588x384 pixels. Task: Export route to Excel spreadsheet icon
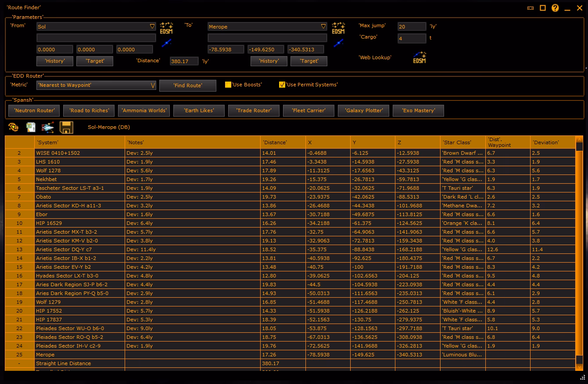(x=31, y=128)
